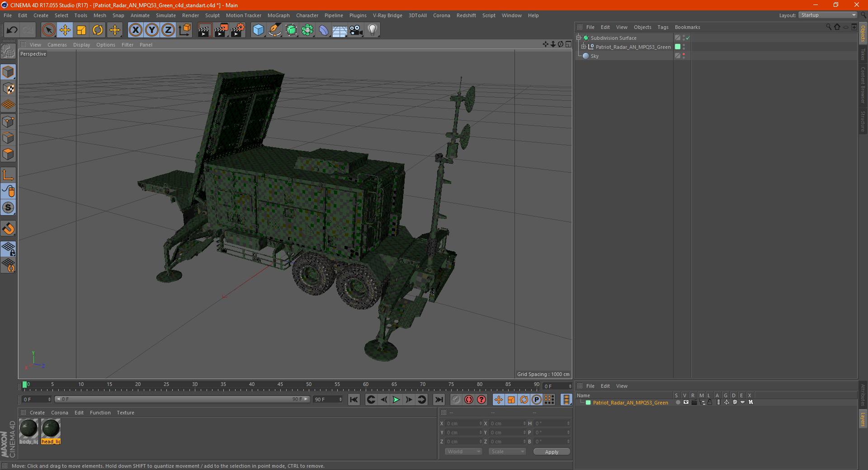Open viewport Display menu

81,45
